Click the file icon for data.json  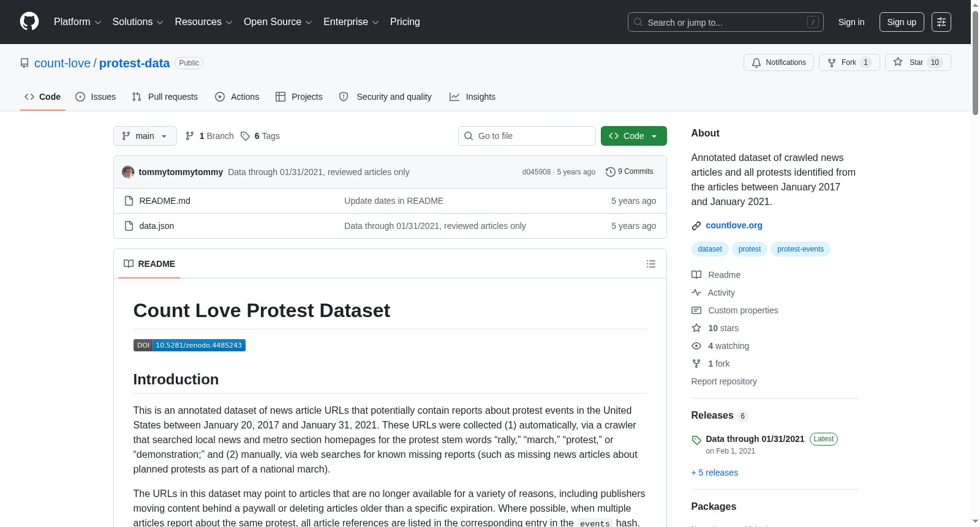pos(129,226)
